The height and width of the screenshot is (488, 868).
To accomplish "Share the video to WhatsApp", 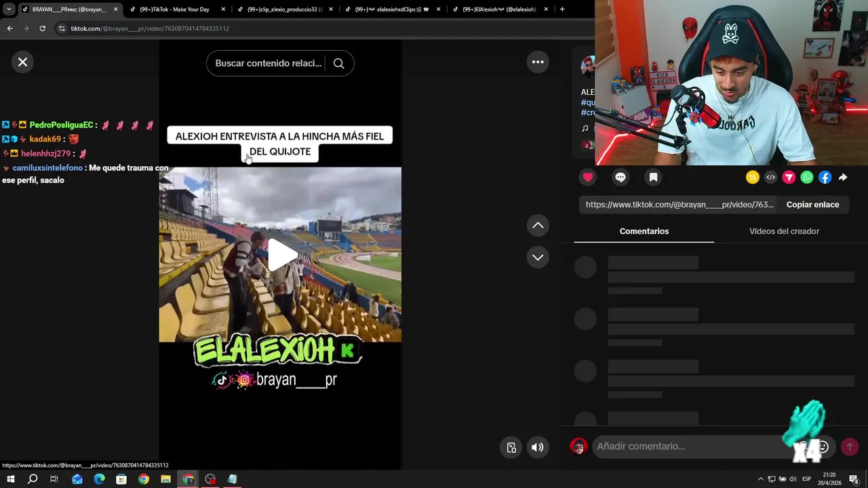I will pyautogui.click(x=807, y=178).
